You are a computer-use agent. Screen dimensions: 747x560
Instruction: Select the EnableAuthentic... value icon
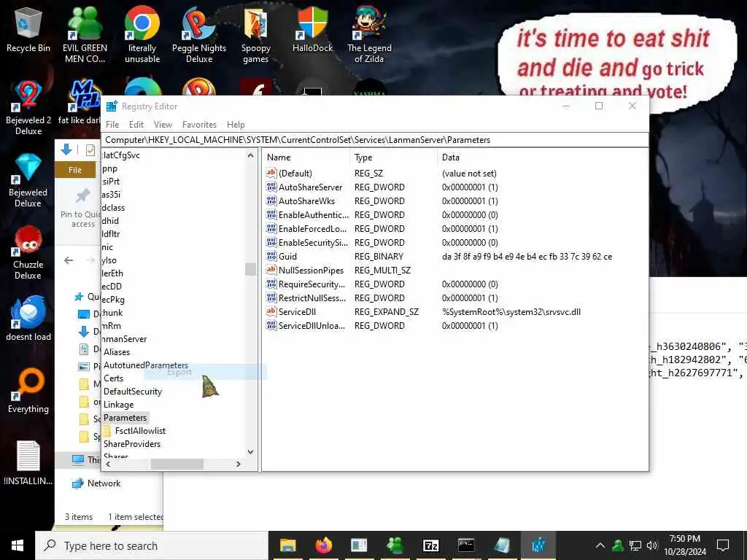point(271,215)
